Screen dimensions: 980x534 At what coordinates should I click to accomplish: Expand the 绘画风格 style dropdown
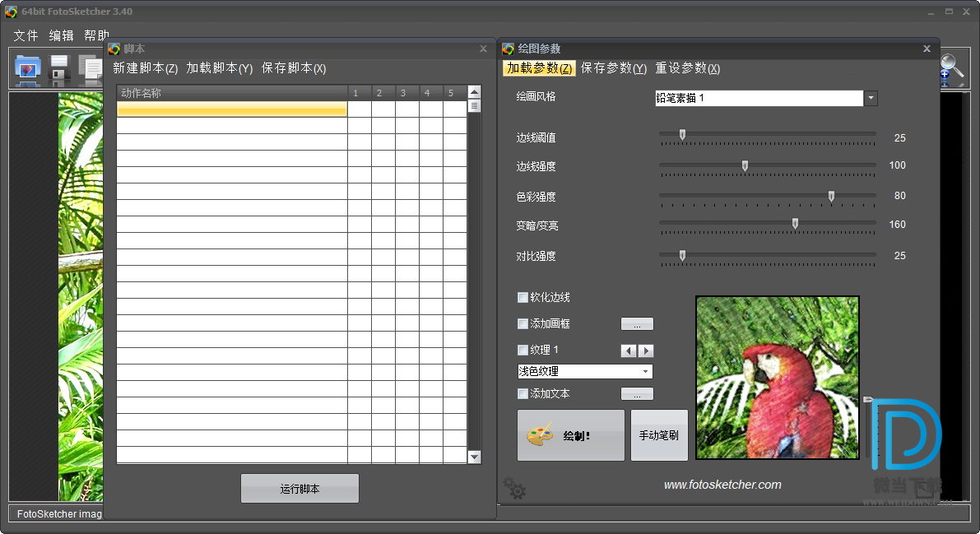(871, 99)
